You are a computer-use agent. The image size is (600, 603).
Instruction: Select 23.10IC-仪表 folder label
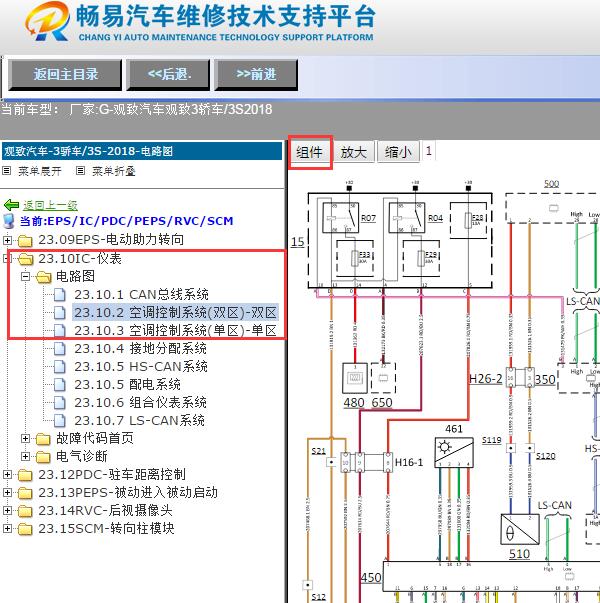[x=80, y=259]
